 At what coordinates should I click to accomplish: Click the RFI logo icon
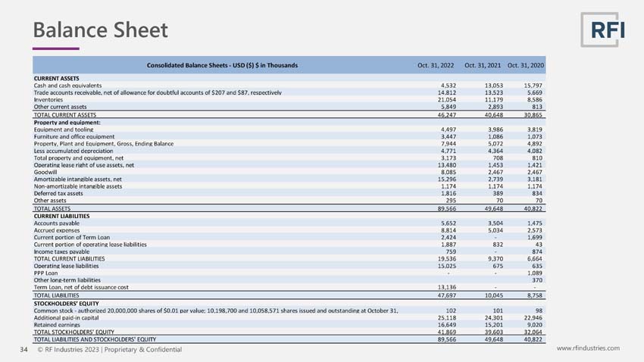[603, 30]
